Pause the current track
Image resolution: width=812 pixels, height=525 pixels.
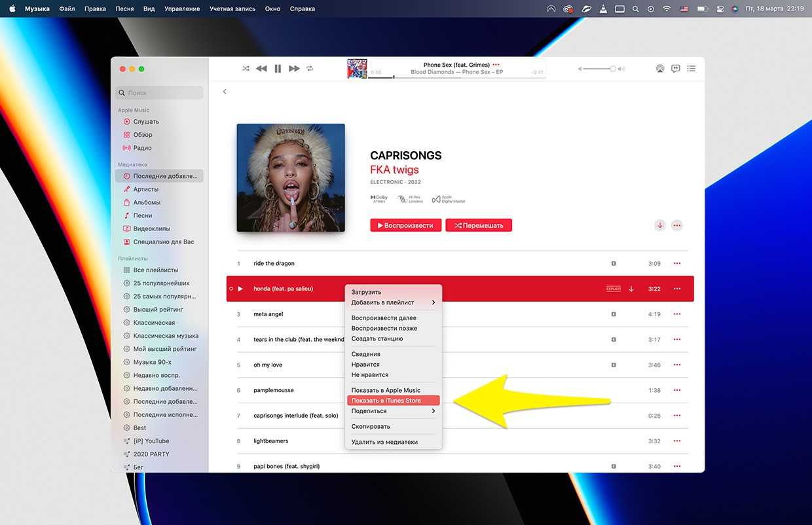click(278, 69)
